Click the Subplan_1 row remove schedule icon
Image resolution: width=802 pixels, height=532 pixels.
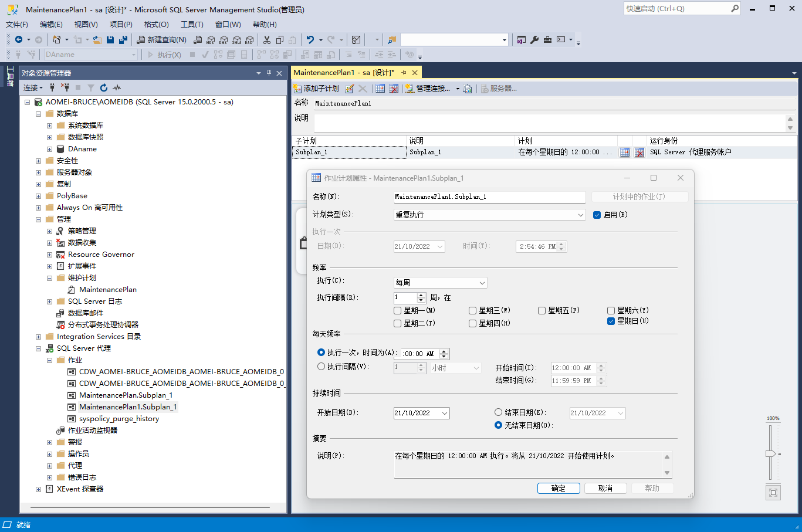pos(639,152)
